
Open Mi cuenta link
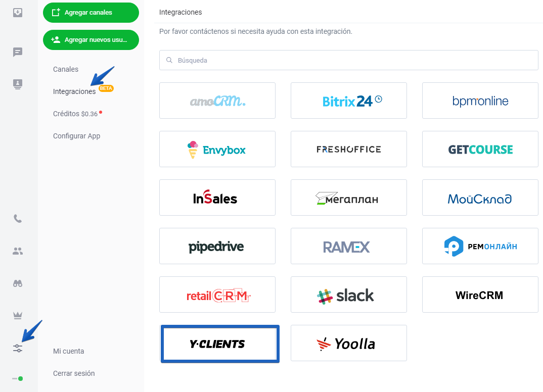[69, 351]
